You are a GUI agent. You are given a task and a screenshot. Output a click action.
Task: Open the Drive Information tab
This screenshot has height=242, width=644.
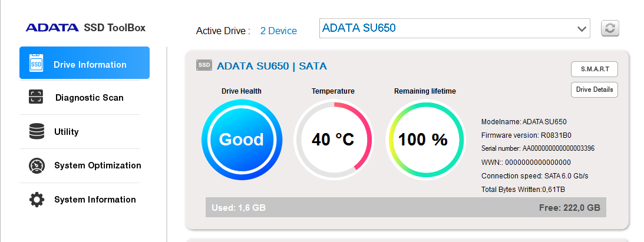(85, 63)
